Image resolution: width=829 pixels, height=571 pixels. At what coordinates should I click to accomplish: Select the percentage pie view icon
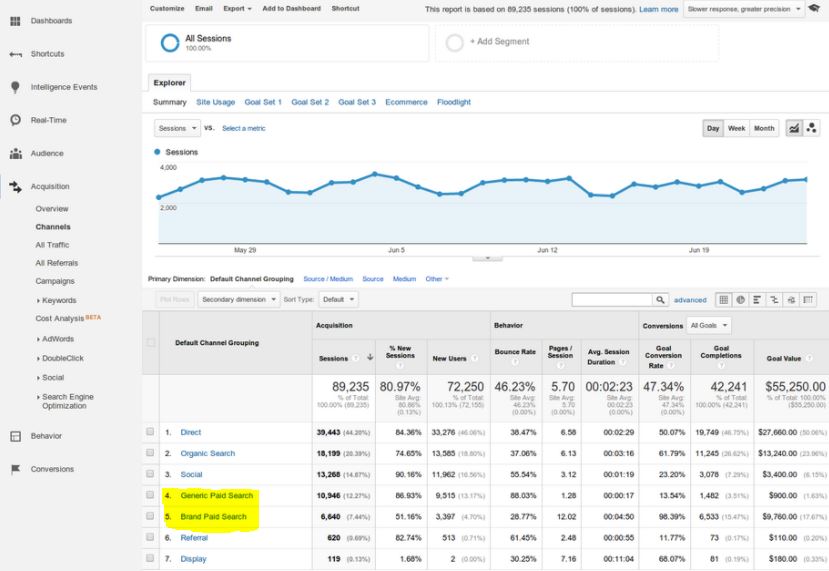(741, 300)
